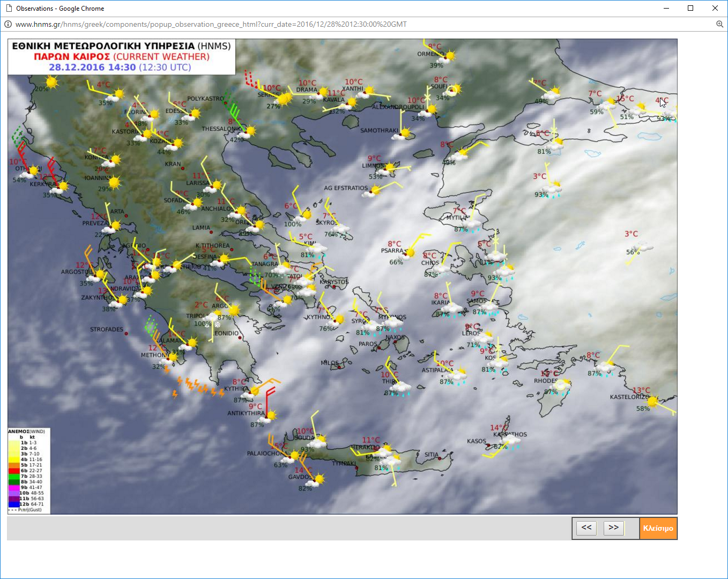Open the zoom magnifier icon in address bar
The image size is (728, 579).
pos(719,24)
